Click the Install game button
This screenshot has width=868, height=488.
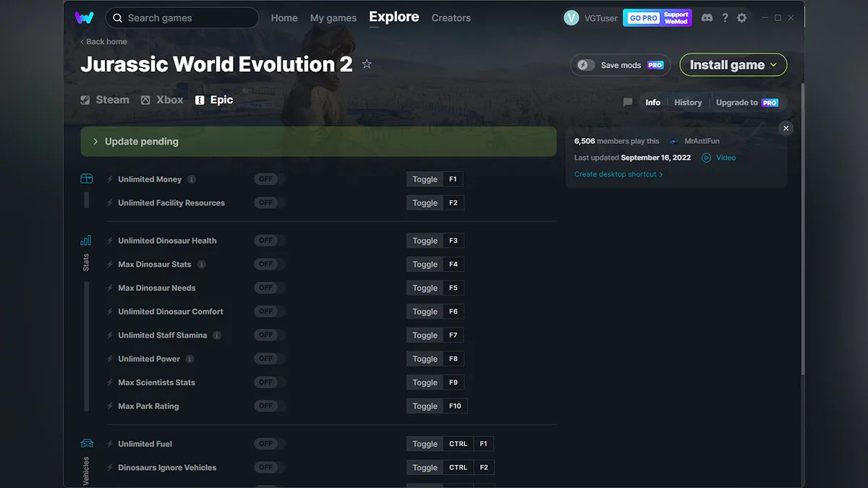point(727,64)
